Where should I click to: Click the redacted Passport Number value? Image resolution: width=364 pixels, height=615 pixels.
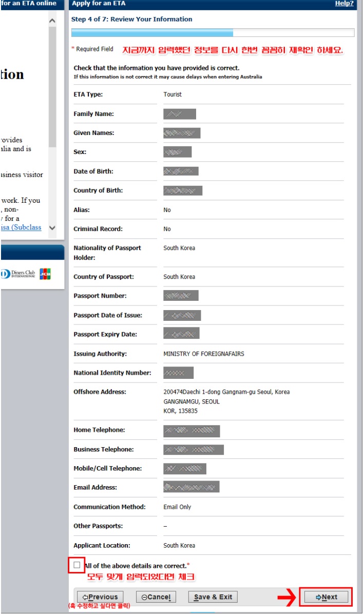(181, 296)
